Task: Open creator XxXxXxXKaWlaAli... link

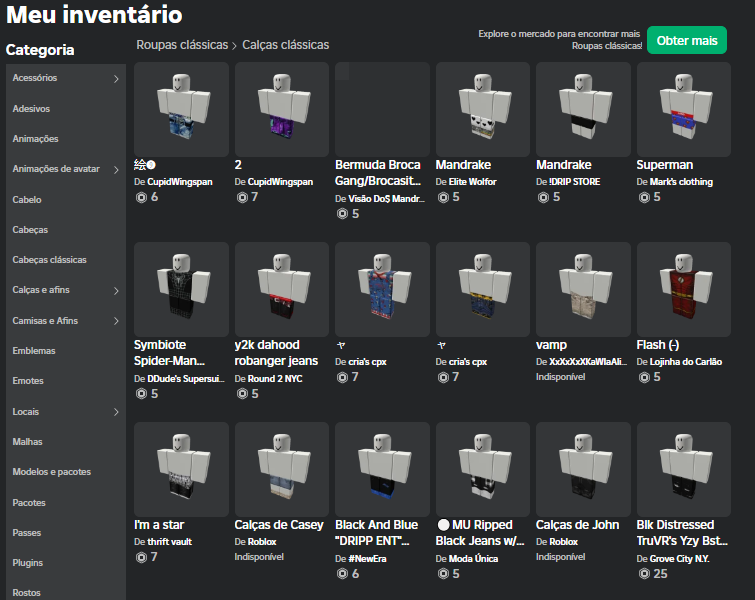Action: (x=588, y=362)
